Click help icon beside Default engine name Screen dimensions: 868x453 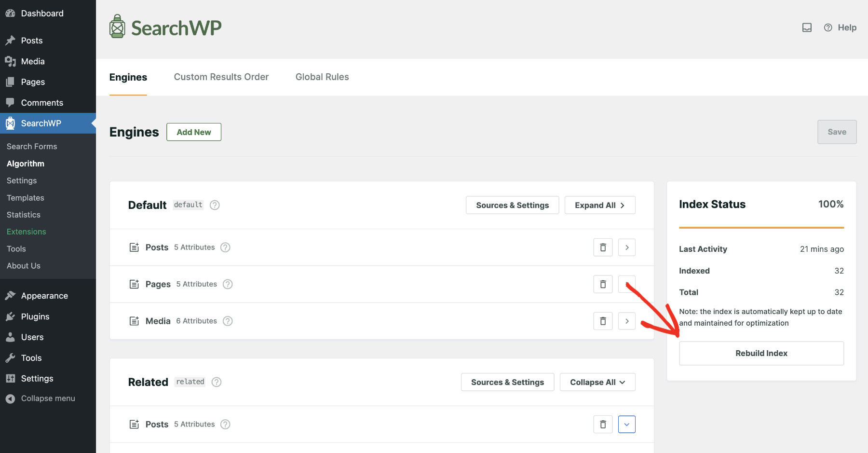(x=215, y=205)
